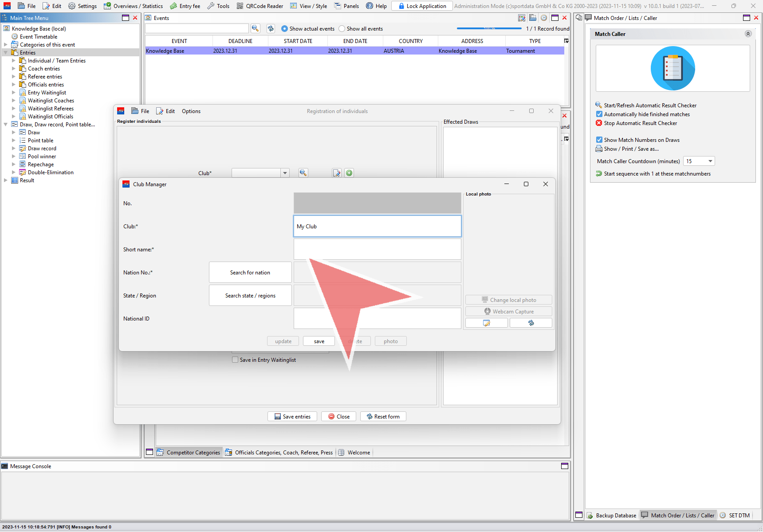Select Show actual events radio button

coord(284,29)
